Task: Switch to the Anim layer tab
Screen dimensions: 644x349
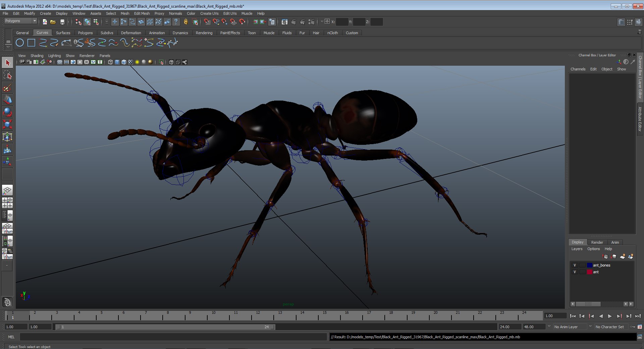Action: [615, 242]
